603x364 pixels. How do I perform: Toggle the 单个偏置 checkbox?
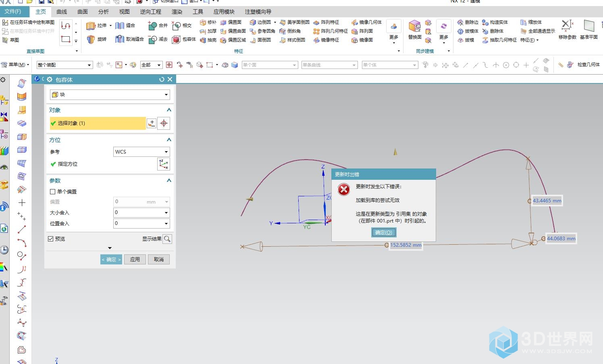[x=52, y=191]
